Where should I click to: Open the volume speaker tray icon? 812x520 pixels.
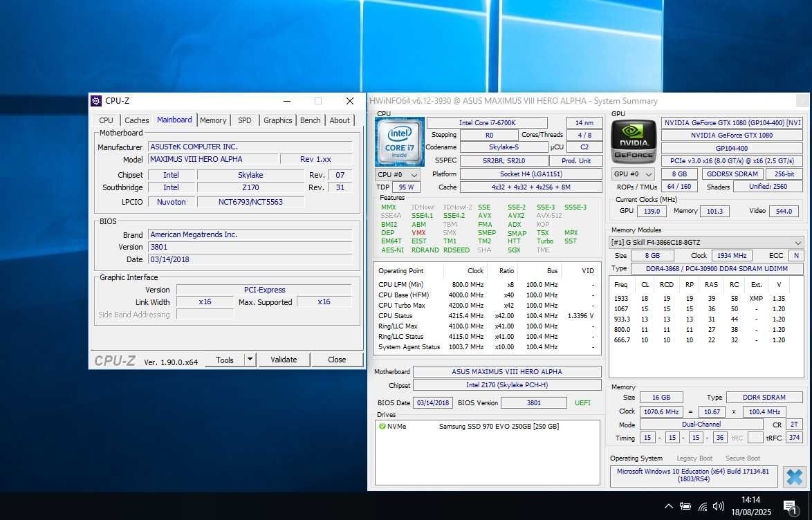pyautogui.click(x=719, y=506)
